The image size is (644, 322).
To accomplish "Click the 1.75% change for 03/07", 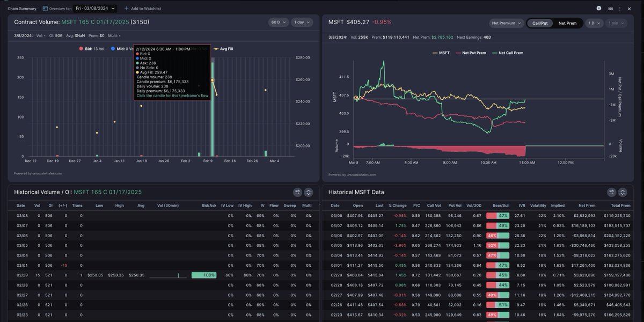I will pyautogui.click(x=400, y=225).
